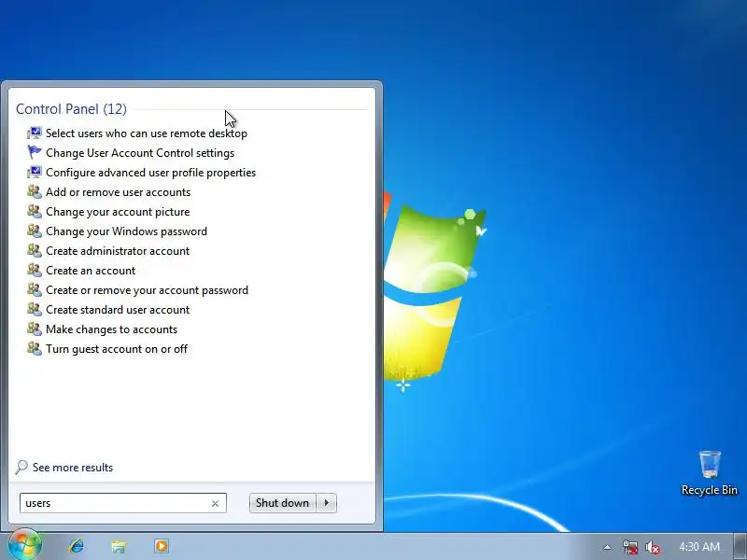This screenshot has height=560, width=747.
Task: Click See more results link
Action: point(73,468)
